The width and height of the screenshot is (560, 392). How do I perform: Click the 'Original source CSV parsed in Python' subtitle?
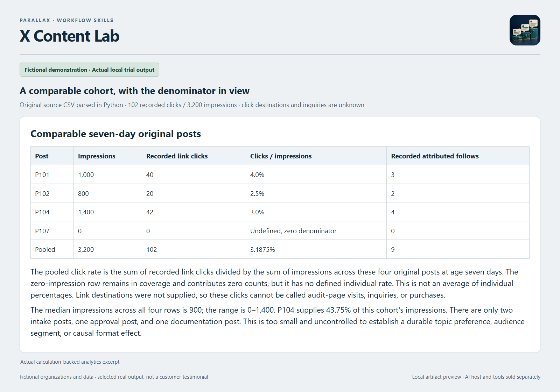[192, 105]
